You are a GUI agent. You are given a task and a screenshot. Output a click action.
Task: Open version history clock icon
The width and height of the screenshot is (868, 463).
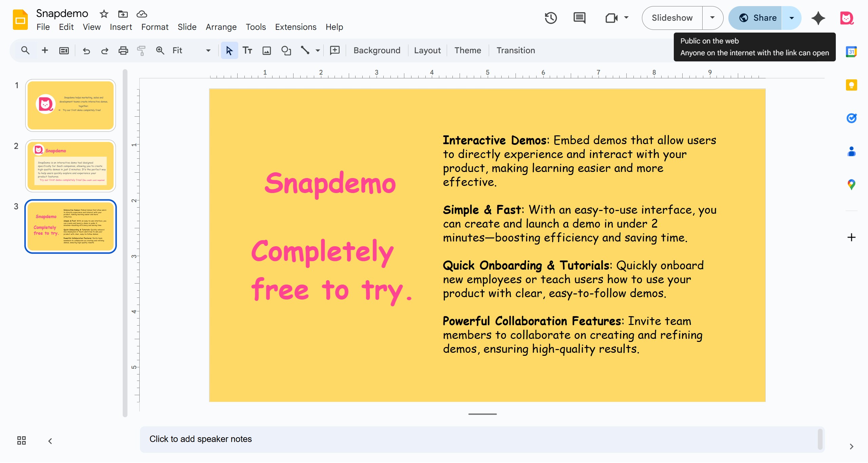click(x=551, y=18)
